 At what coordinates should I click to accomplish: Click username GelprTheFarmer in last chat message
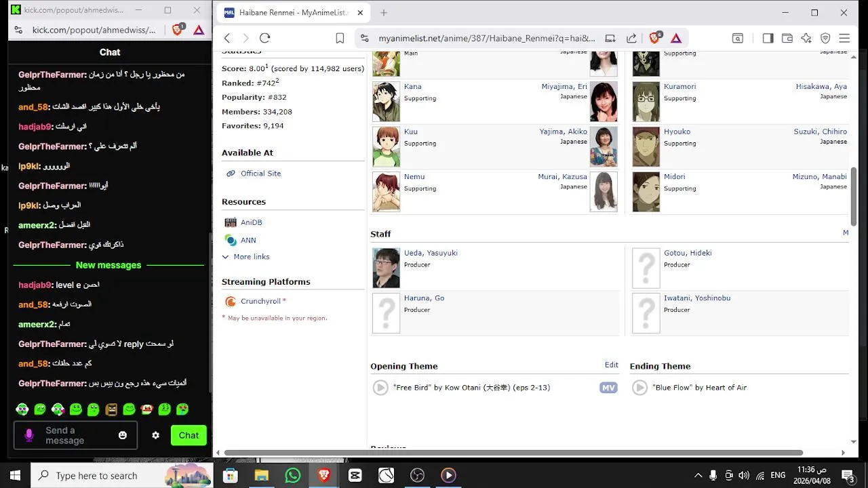point(52,384)
